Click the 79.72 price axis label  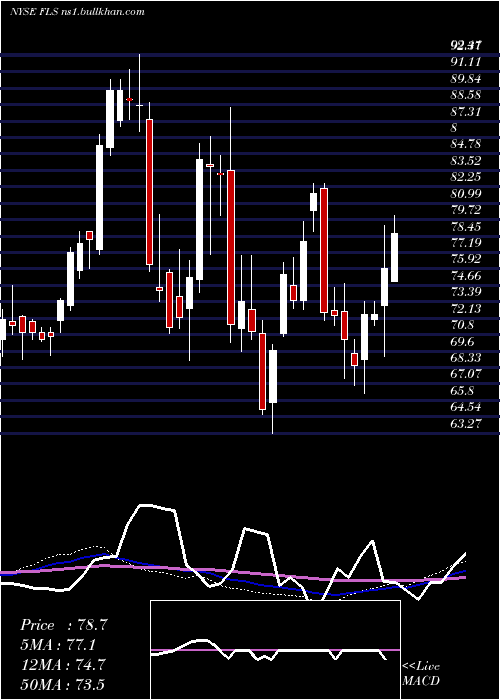click(x=465, y=210)
